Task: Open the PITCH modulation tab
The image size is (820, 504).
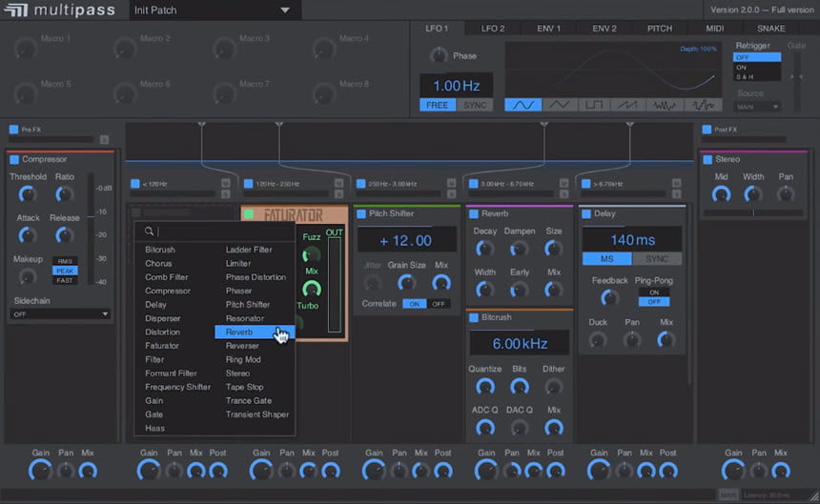Action: 660,29
